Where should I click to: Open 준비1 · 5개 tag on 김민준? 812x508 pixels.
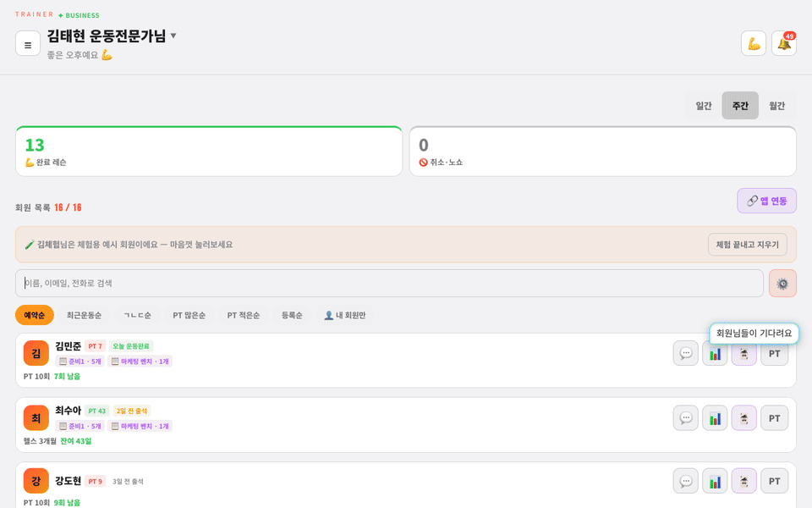[x=80, y=362]
